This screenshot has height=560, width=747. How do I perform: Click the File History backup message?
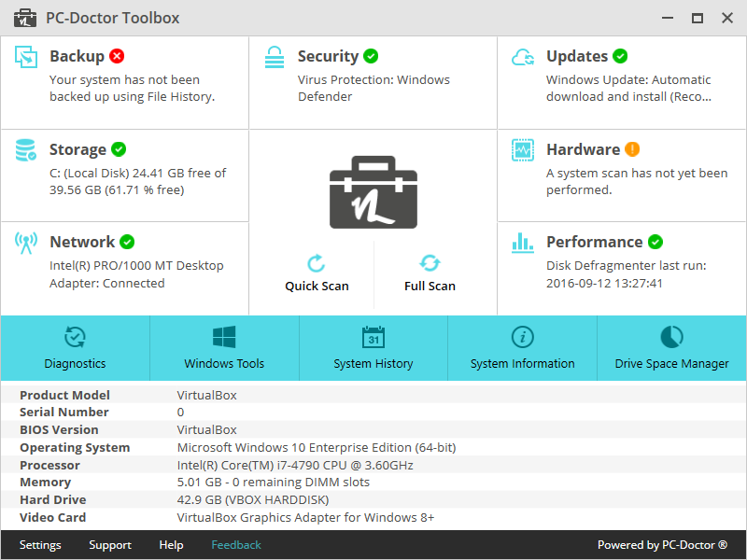[133, 88]
